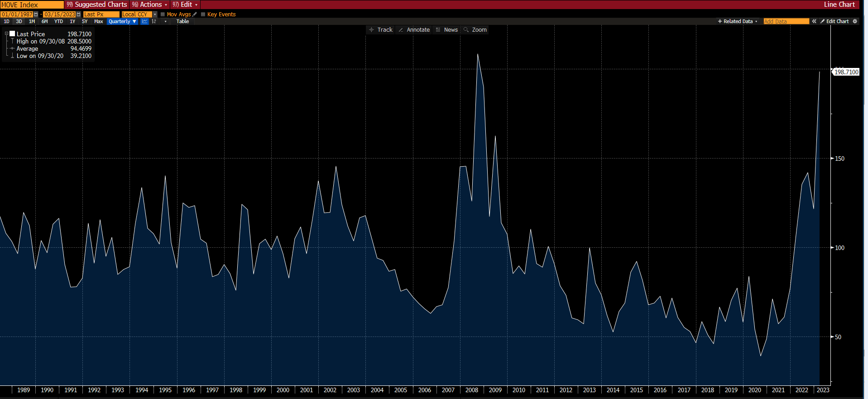Viewport: 868px width, 399px height.
Task: Open the start date calendar picker
Action: tap(36, 14)
